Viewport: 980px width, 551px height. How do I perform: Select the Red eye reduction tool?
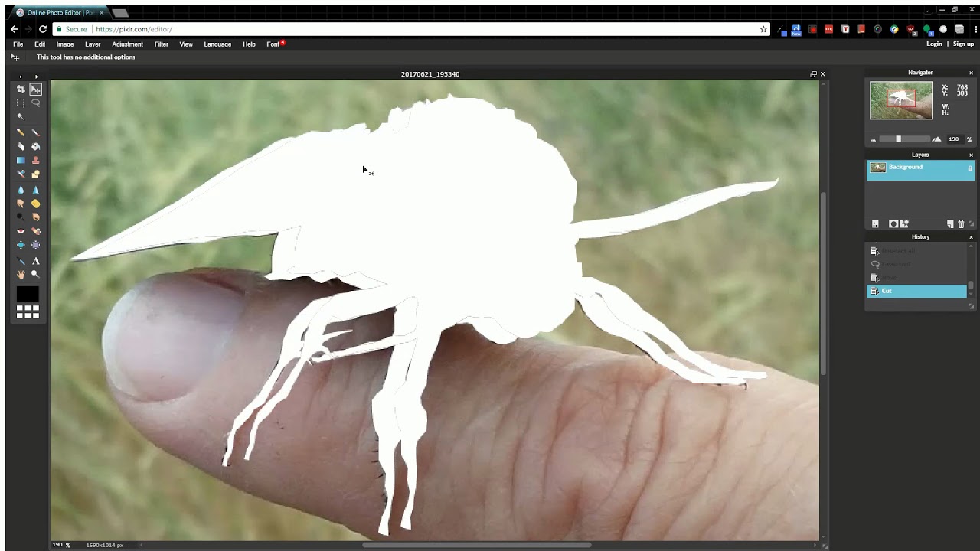click(x=21, y=230)
